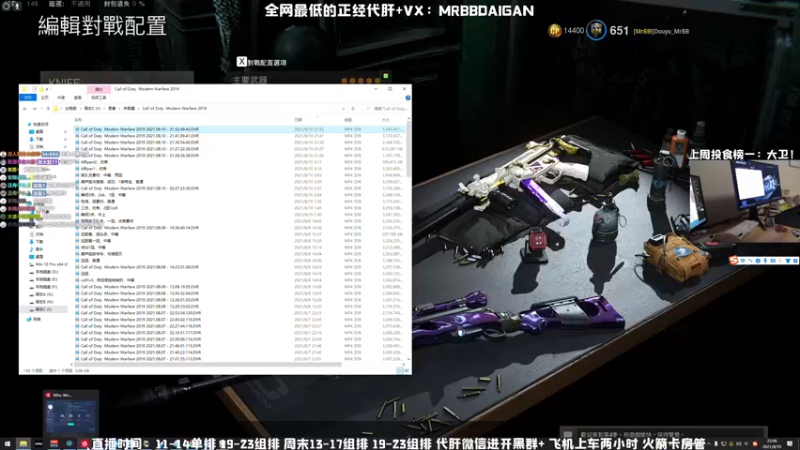The width and height of the screenshot is (800, 450).
Task: Select the KNIFE loadout tab in game
Action: (116, 79)
